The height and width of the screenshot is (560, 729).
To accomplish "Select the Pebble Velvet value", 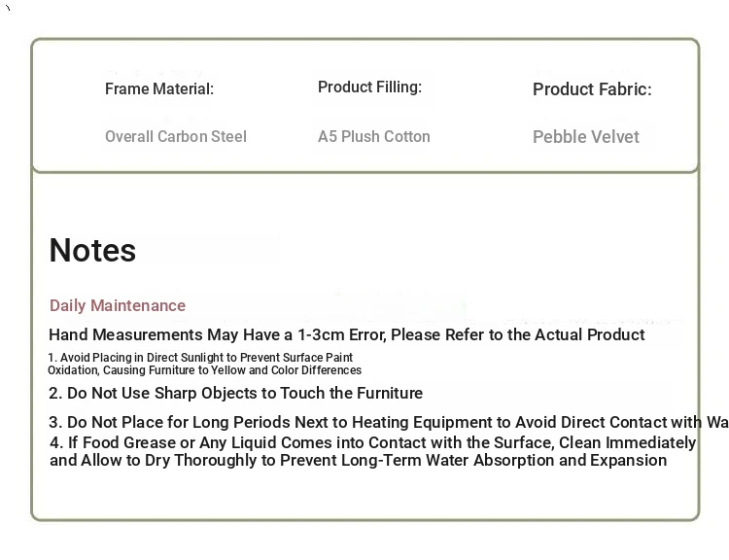I will (x=586, y=137).
